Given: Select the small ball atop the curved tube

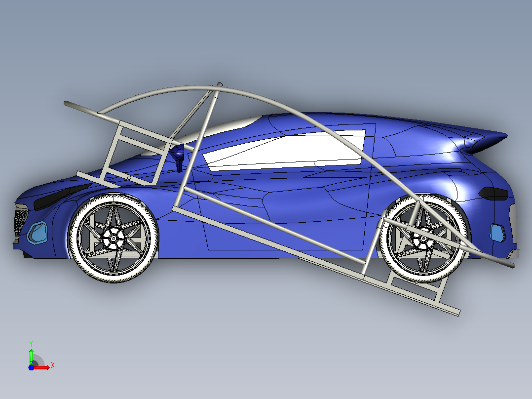Looking at the screenshot, I should coord(220,84).
